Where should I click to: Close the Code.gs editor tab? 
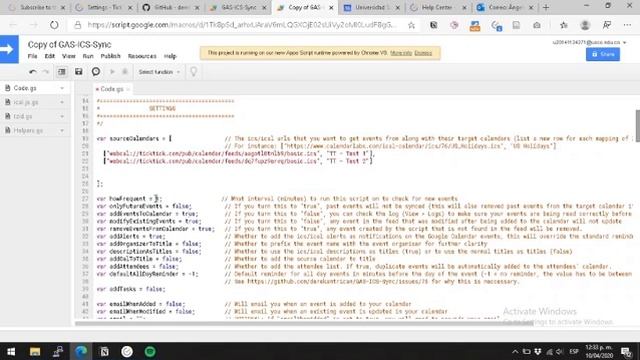[x=128, y=89]
